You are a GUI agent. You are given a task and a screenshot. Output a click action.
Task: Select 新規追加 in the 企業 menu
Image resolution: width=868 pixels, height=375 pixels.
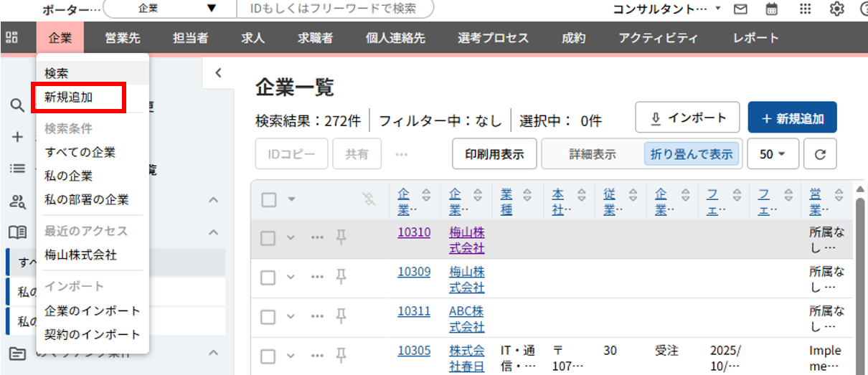(x=69, y=97)
